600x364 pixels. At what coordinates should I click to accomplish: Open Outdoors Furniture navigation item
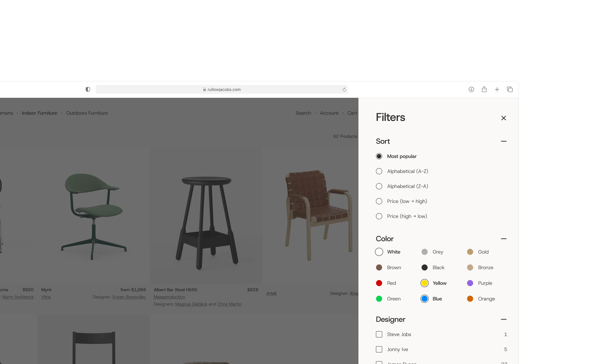pos(87,113)
